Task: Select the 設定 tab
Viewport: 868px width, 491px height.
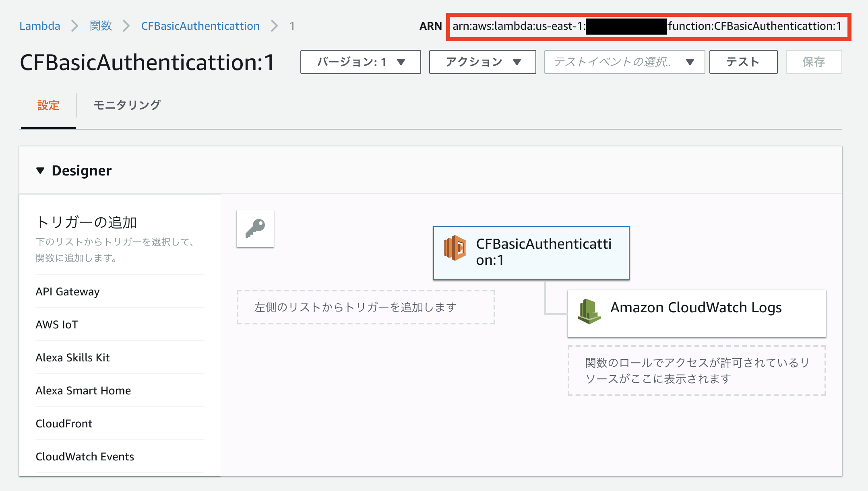Action: point(48,105)
